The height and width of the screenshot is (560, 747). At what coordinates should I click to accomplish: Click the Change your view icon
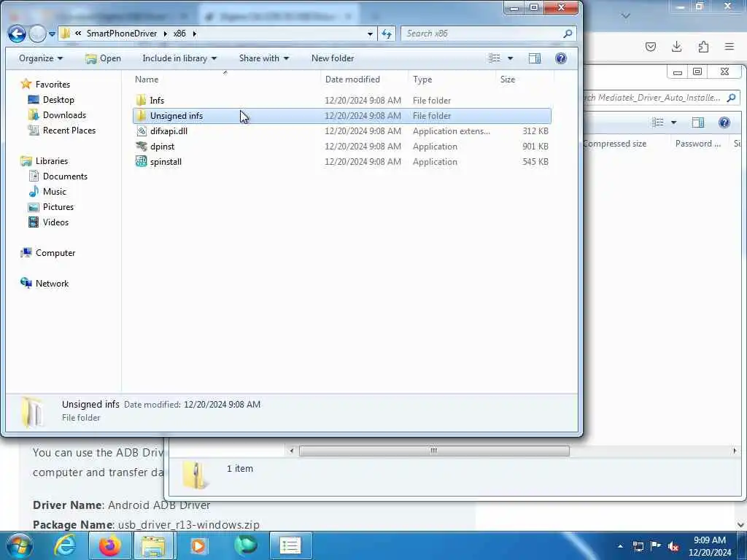pyautogui.click(x=495, y=58)
